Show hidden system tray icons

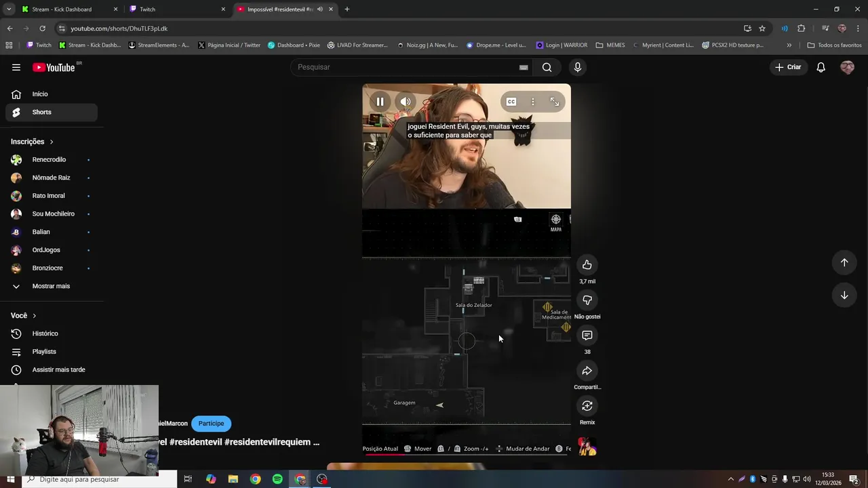tap(730, 479)
